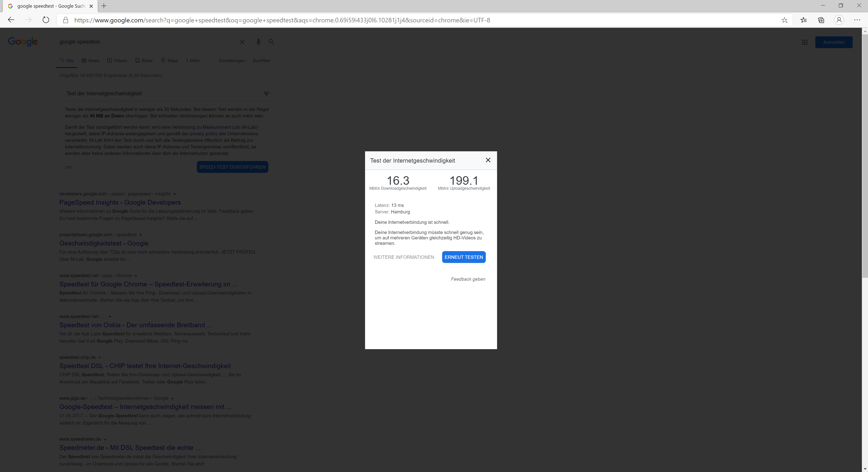The width and height of the screenshot is (868, 472).
Task: Expand options arrow for www.speedmeter.de result
Action: coord(105,439)
